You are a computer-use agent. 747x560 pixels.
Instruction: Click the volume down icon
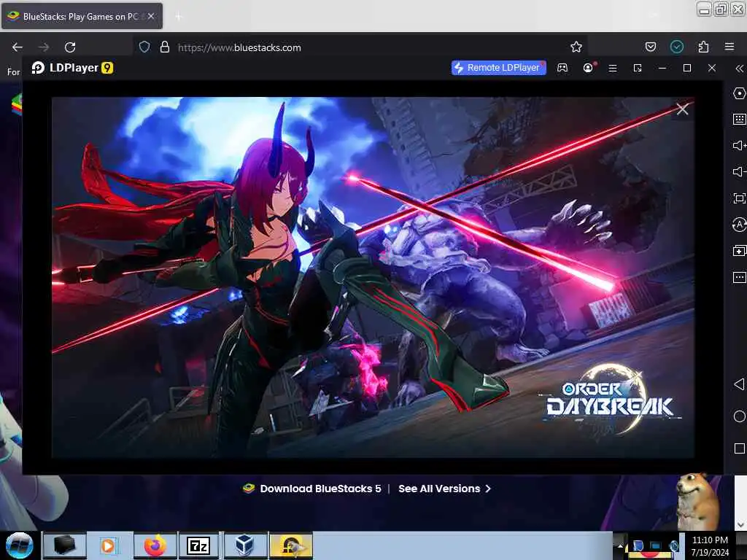(x=740, y=171)
